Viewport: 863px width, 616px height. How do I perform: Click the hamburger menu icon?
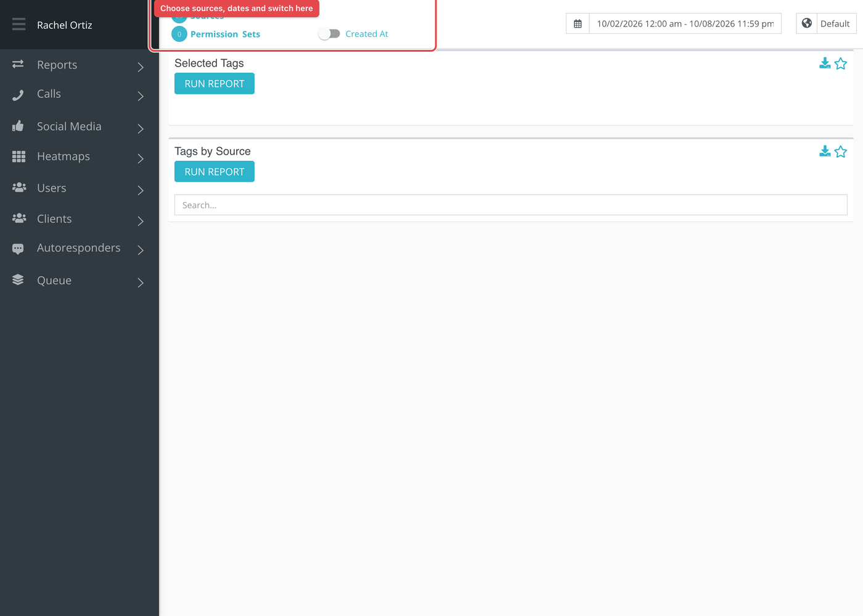[x=19, y=24]
